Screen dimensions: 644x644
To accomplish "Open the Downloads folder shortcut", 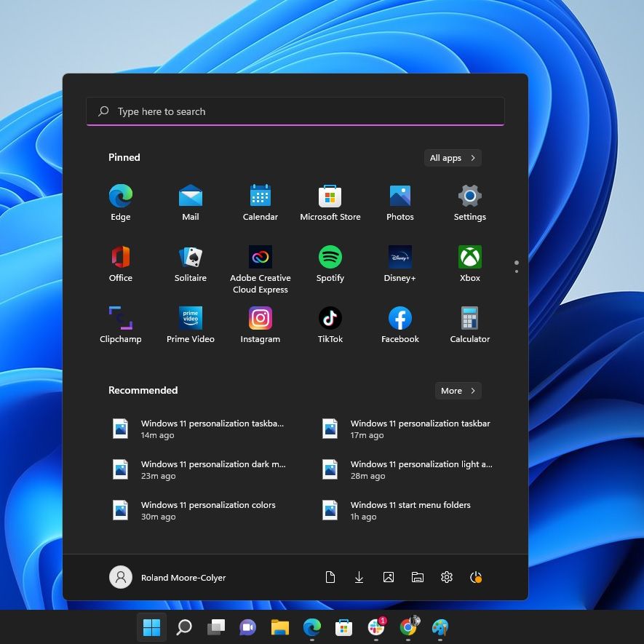I will tap(359, 577).
